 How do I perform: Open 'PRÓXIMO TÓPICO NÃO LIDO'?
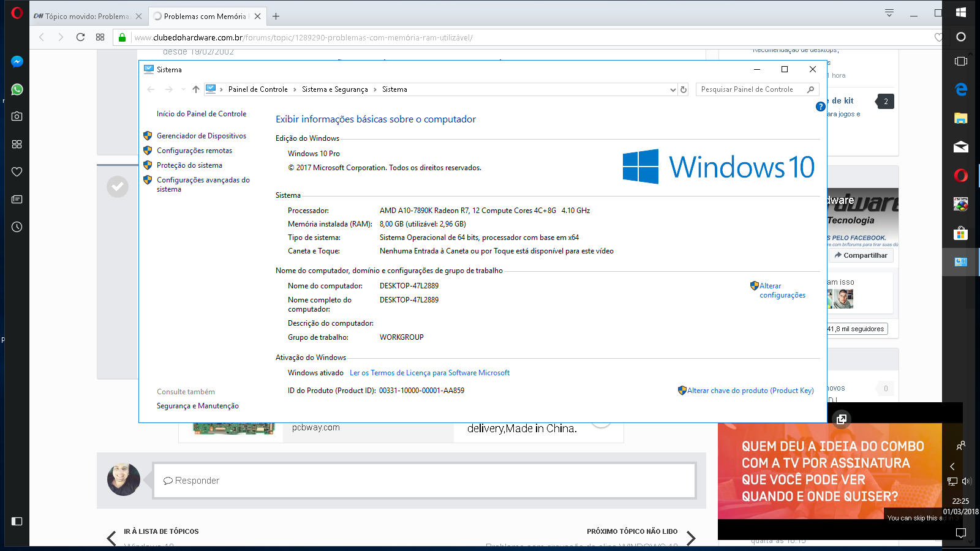tap(632, 531)
